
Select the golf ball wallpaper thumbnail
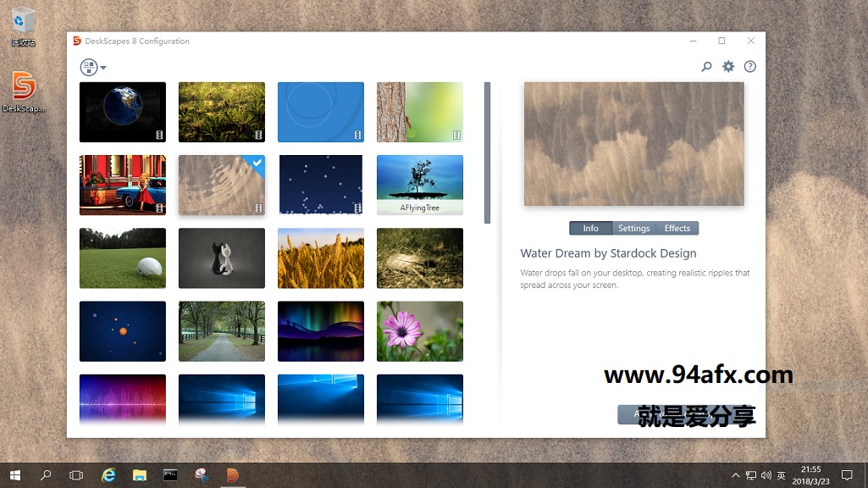pos(122,258)
